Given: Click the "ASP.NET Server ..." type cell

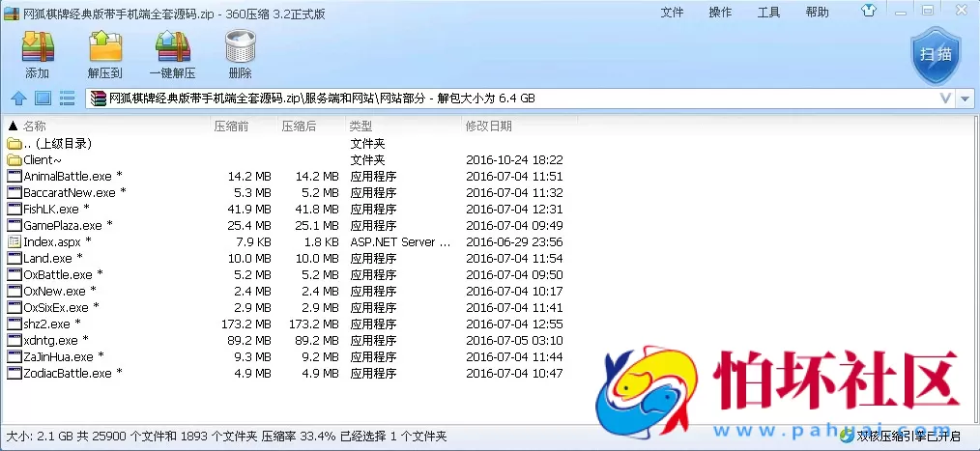Looking at the screenshot, I should coord(401,241).
